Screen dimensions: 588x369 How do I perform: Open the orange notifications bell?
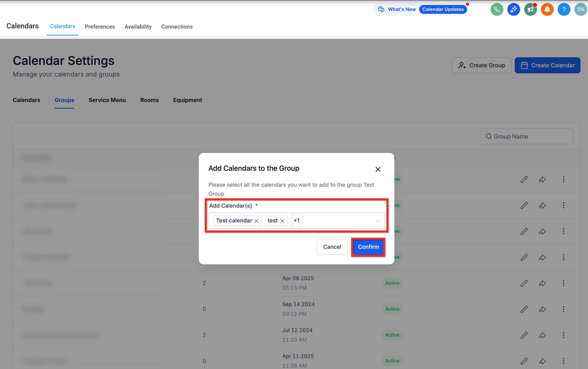pyautogui.click(x=547, y=10)
